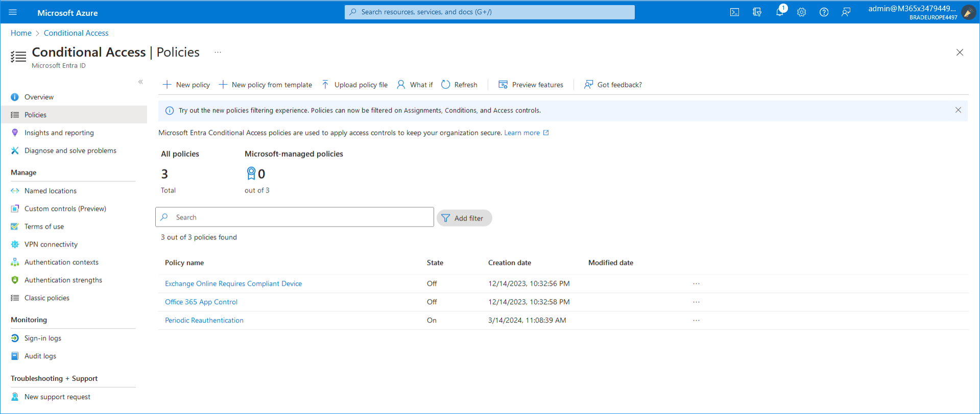Click the Learn more link

click(527, 133)
